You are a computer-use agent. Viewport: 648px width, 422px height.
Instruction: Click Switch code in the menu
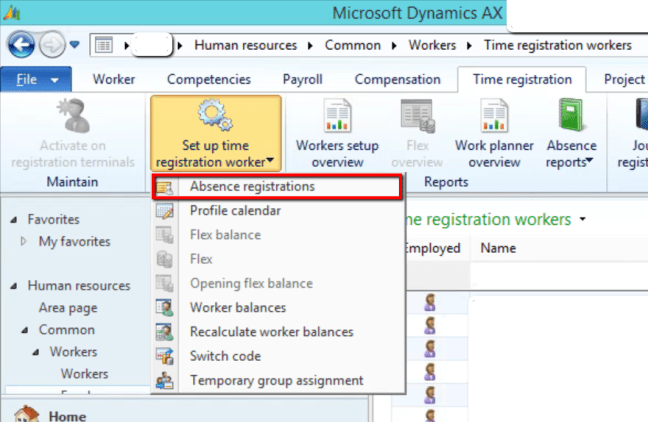coord(225,356)
